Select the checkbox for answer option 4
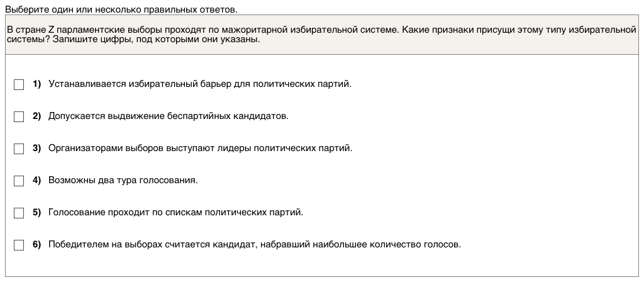 pos(19,181)
